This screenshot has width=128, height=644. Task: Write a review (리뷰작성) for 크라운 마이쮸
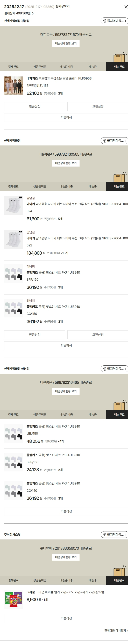pyautogui.click(x=66, y=618)
